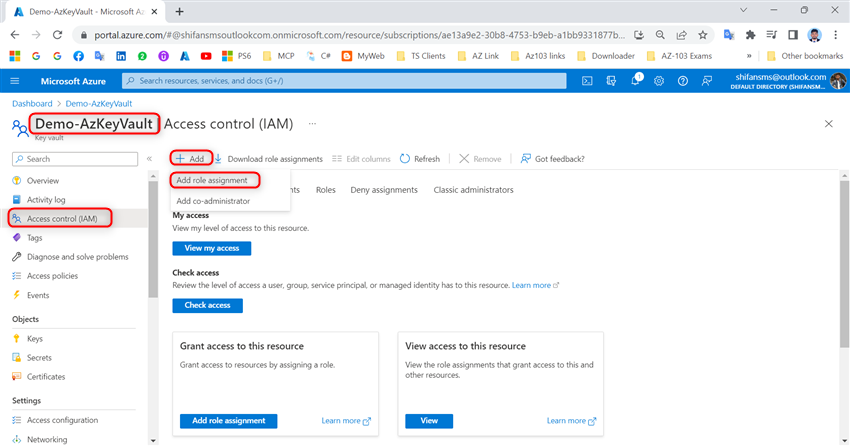Screen dimensions: 850x446
Task: Open the Add dropdown in the toolbar
Action: (x=190, y=159)
